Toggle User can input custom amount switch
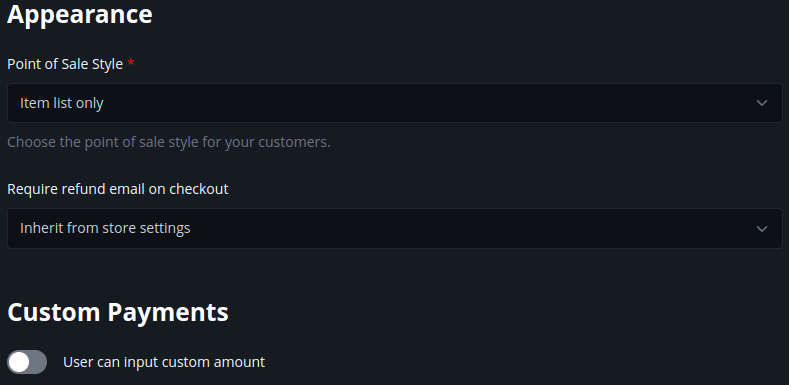This screenshot has height=385, width=789. click(x=27, y=362)
